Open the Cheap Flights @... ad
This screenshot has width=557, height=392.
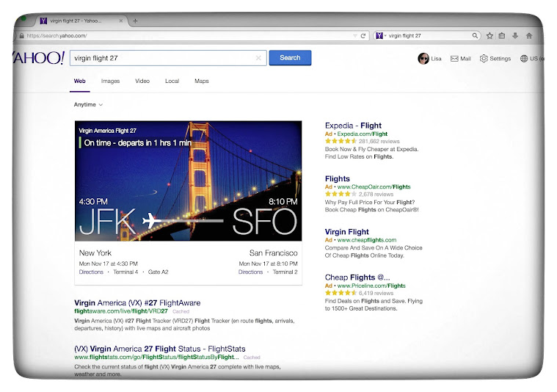357,277
